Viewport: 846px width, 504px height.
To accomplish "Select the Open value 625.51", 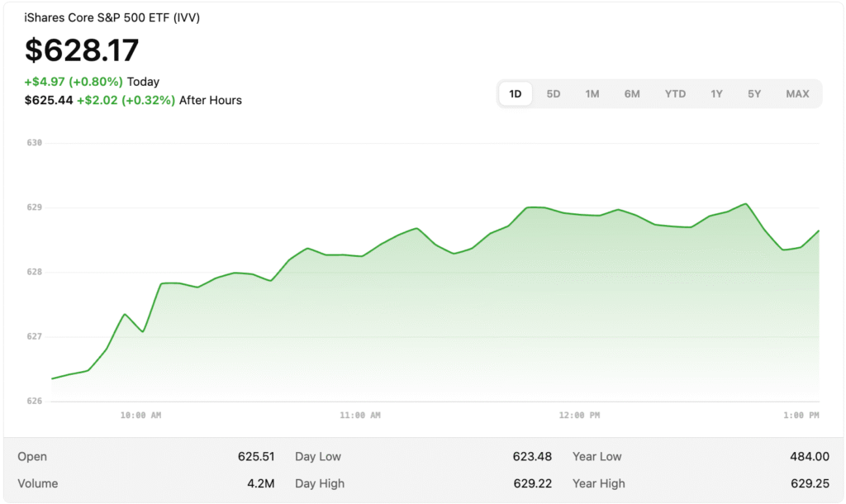I will click(256, 457).
